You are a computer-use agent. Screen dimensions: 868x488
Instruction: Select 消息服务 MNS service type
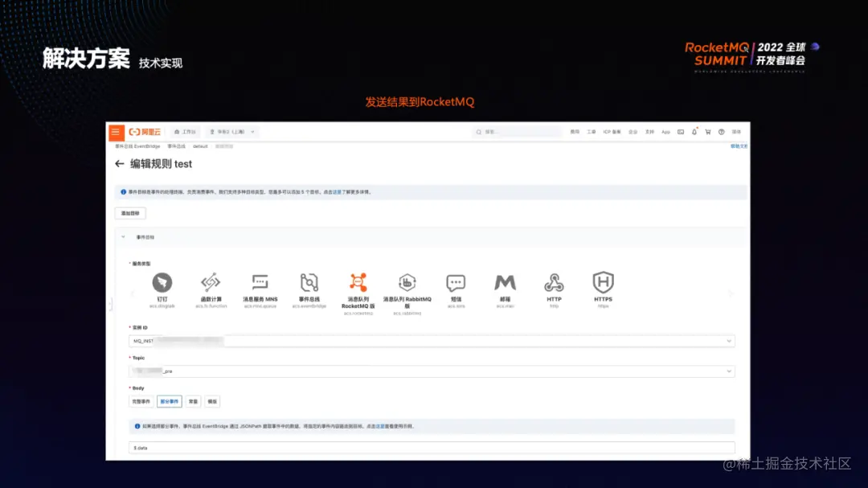point(260,289)
